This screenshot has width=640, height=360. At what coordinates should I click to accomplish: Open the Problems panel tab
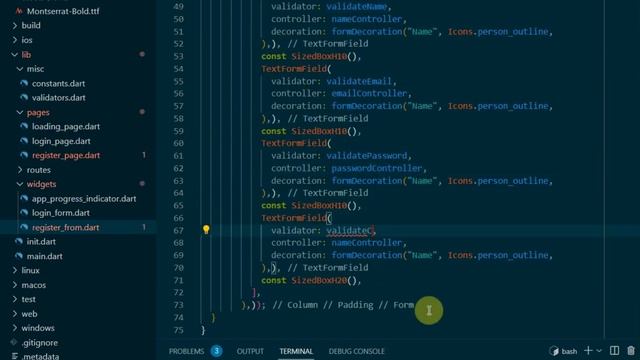(187, 351)
